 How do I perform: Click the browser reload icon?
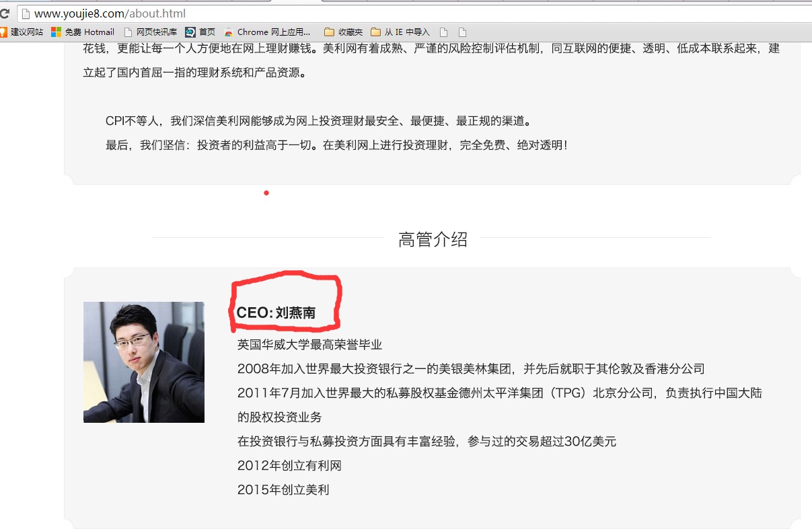pyautogui.click(x=3, y=13)
